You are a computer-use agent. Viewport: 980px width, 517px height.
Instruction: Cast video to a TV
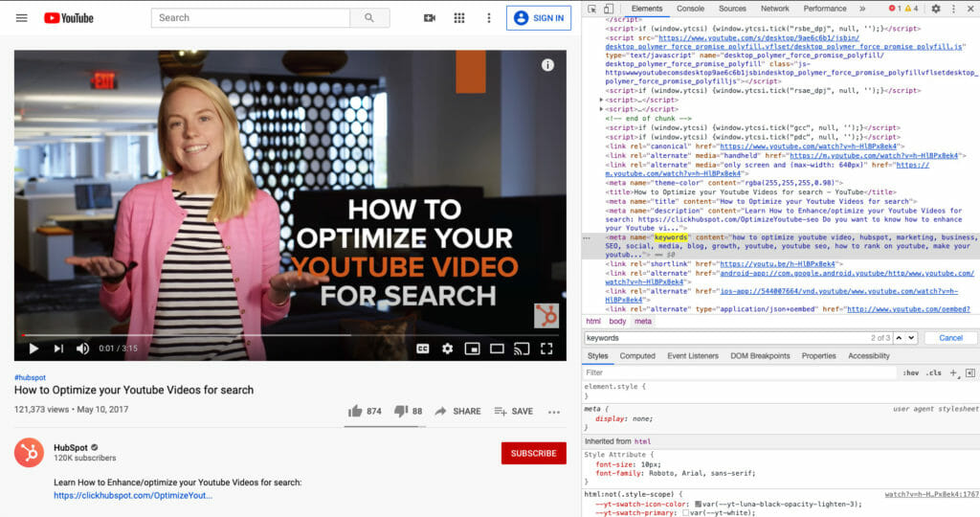pyautogui.click(x=522, y=348)
